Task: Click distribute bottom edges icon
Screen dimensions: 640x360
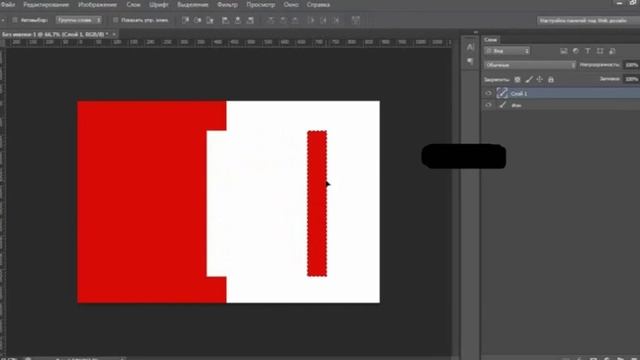Action: (295, 20)
